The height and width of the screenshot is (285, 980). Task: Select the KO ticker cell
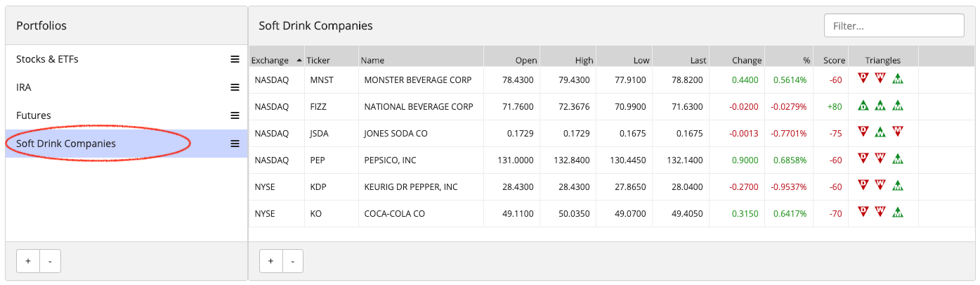click(331, 214)
